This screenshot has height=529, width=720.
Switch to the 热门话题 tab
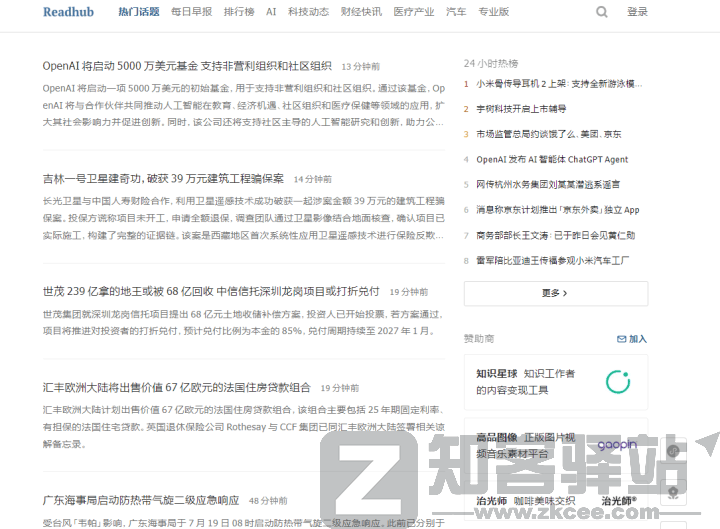tap(138, 12)
